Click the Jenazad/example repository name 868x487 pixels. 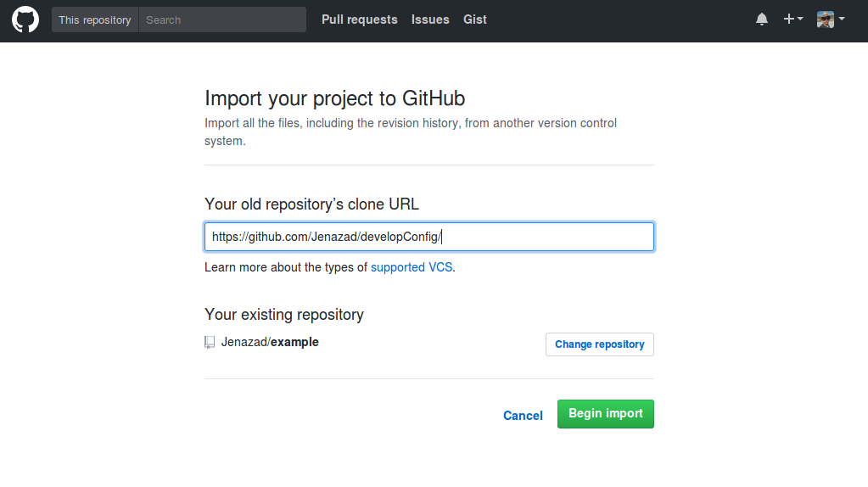click(270, 342)
